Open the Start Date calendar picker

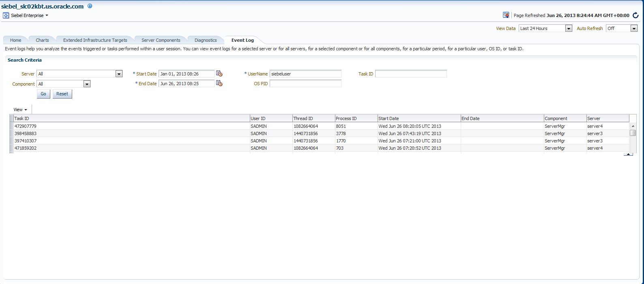[x=219, y=73]
